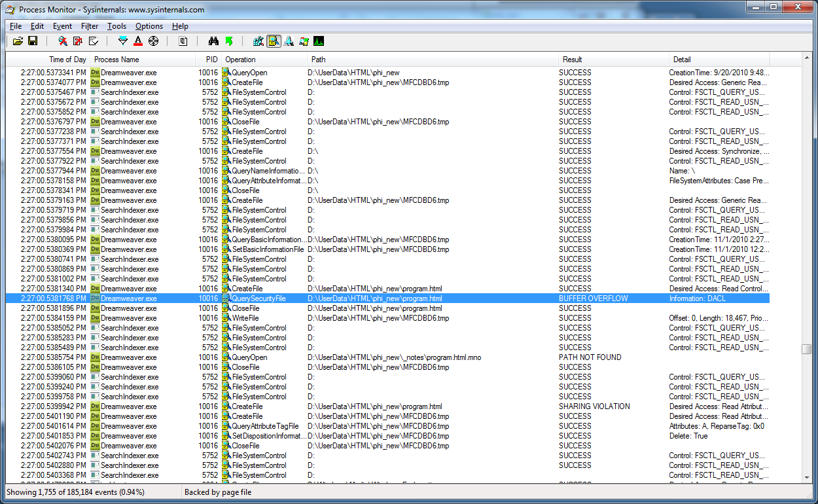Select 'FileSystemAttributes: Case Pre...' detail cell
Viewport: 818px width, 504px height.
point(719,181)
